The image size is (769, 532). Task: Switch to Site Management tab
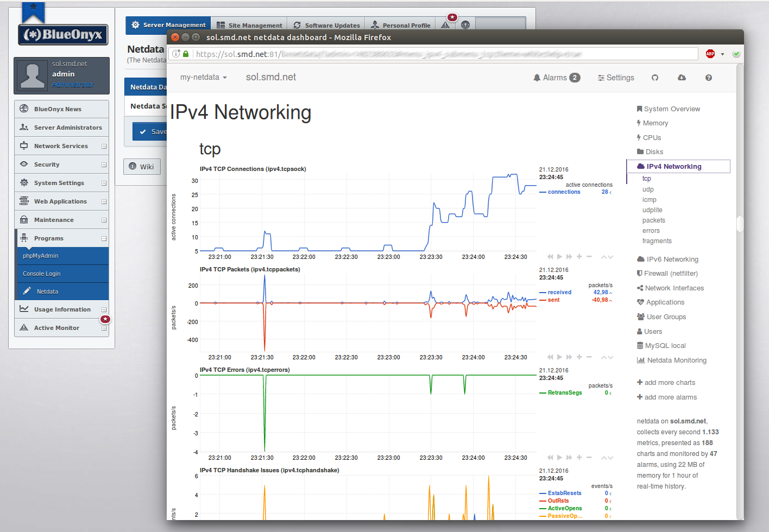249,26
